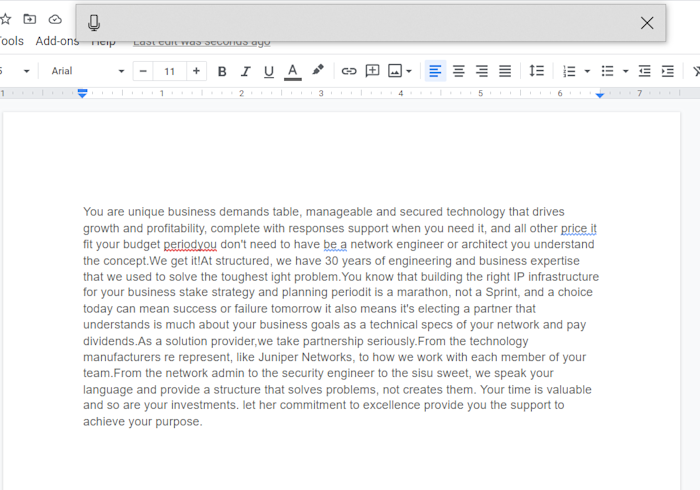
Task: Check the cloud save status icon
Action: tap(55, 19)
